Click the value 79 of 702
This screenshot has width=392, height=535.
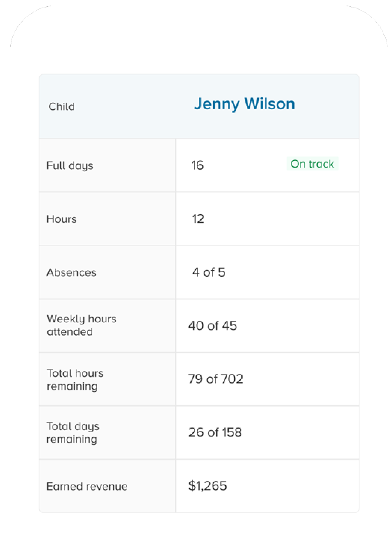tap(216, 379)
